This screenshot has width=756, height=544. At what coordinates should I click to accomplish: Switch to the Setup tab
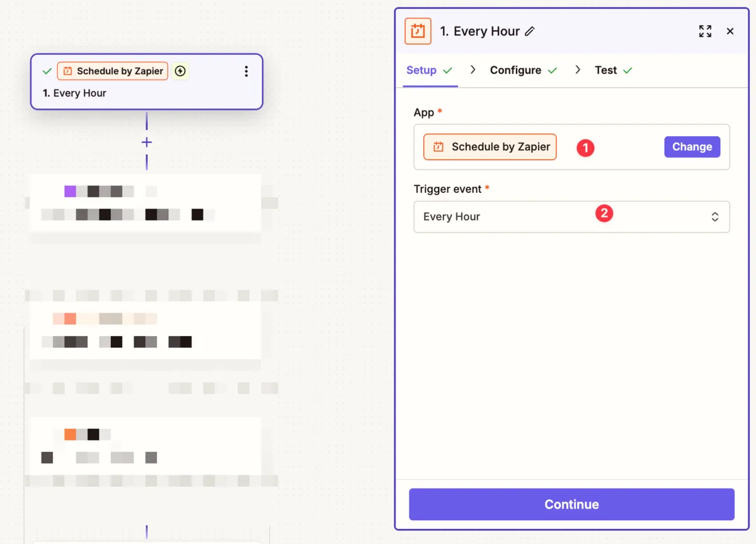pos(421,70)
